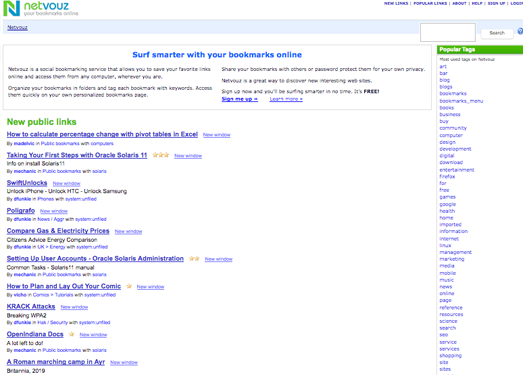The image size is (523, 375).
Task: Select the 'entertainment' popular tag
Action: point(457,169)
